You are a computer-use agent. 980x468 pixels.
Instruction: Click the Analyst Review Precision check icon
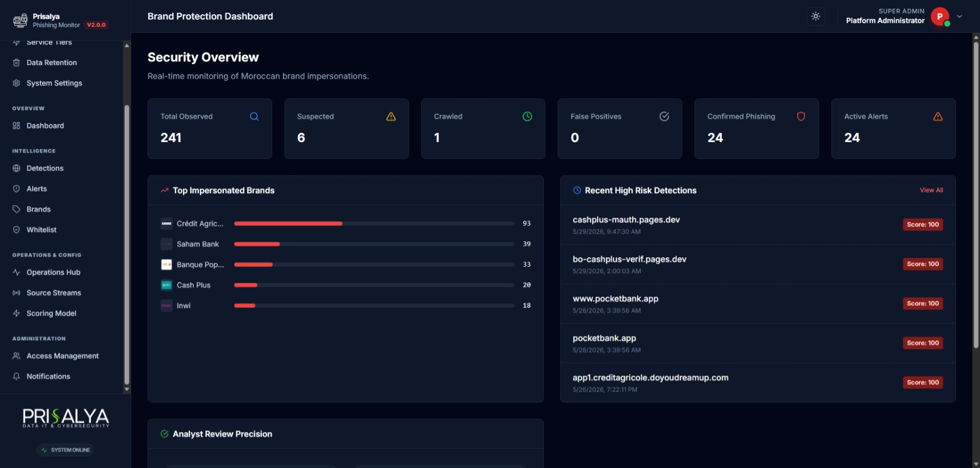(164, 434)
